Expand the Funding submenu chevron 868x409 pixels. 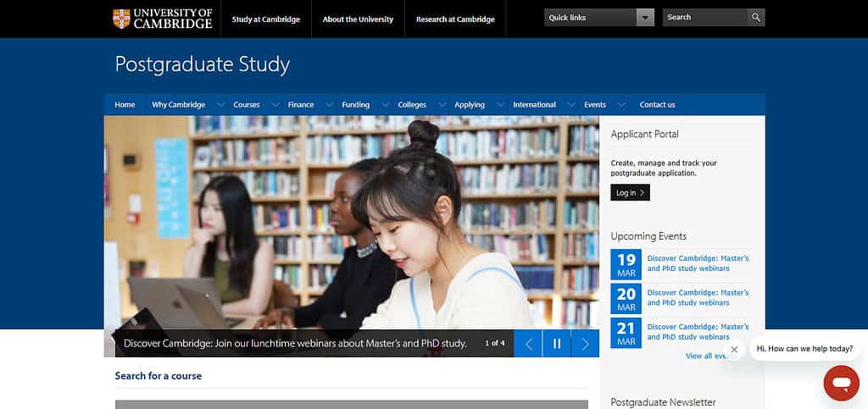pyautogui.click(x=384, y=104)
